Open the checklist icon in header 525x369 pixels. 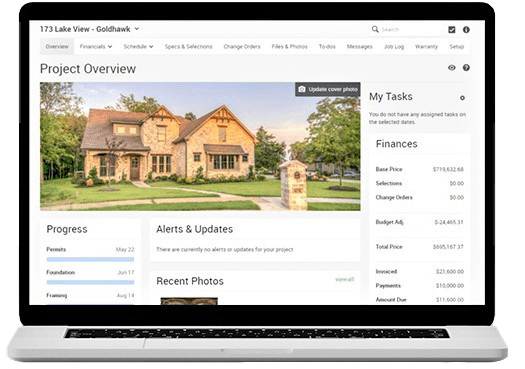pyautogui.click(x=452, y=30)
